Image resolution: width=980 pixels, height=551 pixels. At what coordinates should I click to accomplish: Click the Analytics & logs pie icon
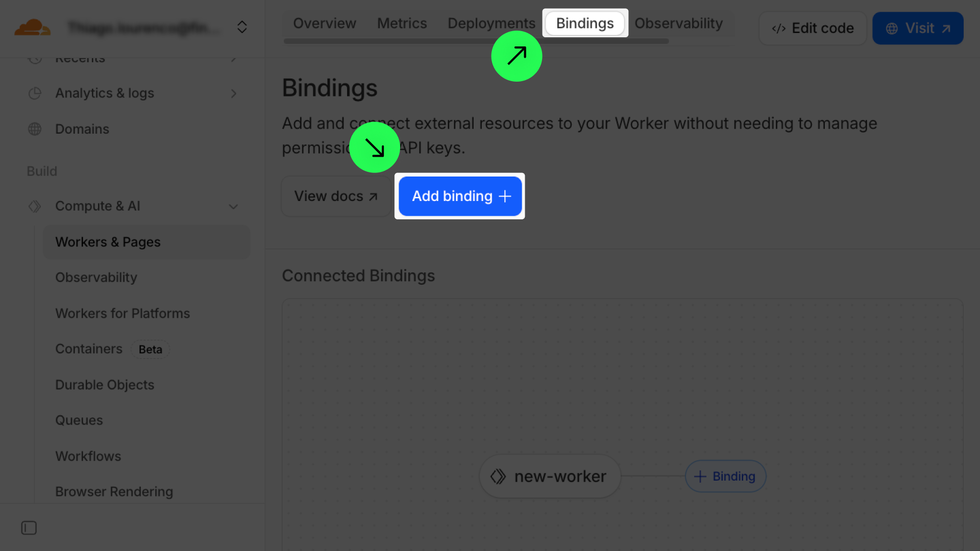(35, 93)
